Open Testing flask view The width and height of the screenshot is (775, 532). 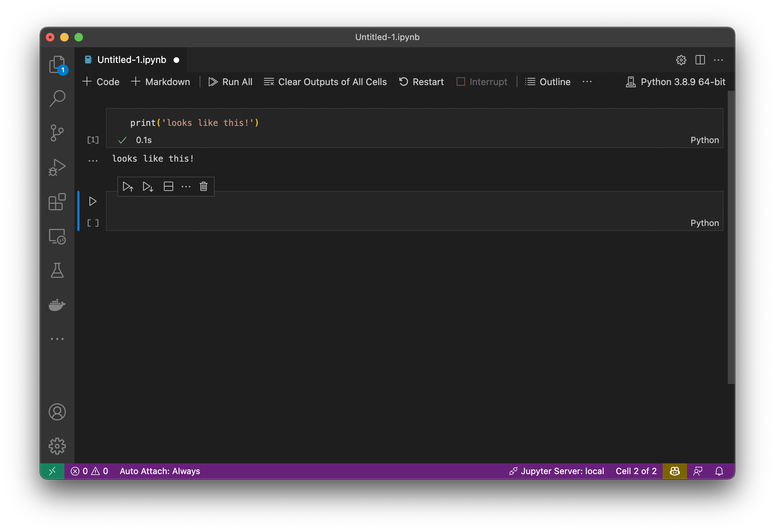pyautogui.click(x=57, y=271)
